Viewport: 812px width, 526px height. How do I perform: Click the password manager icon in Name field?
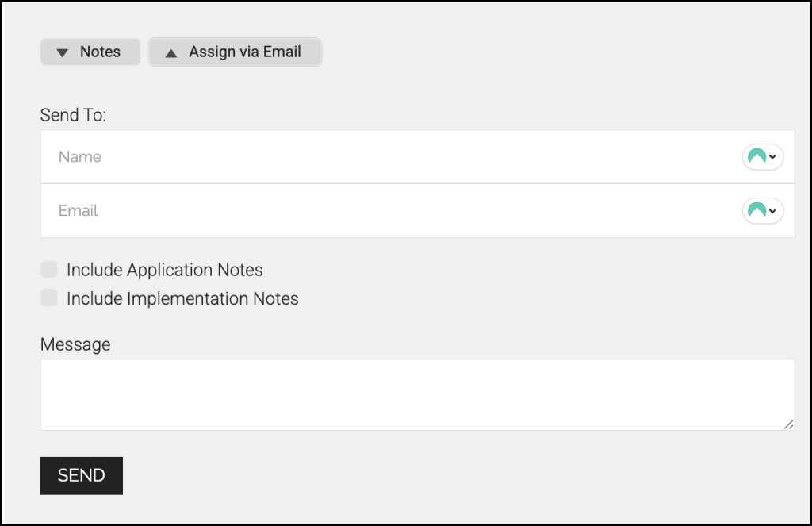pyautogui.click(x=756, y=157)
